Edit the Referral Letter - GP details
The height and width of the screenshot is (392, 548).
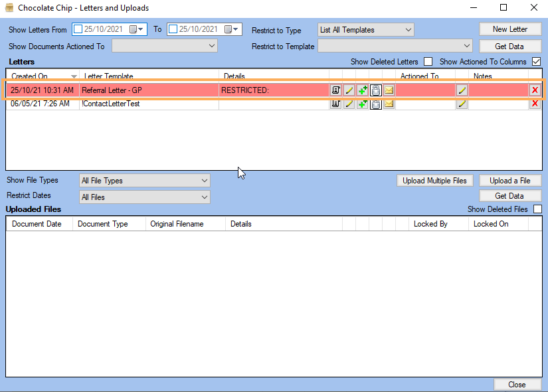tap(349, 90)
